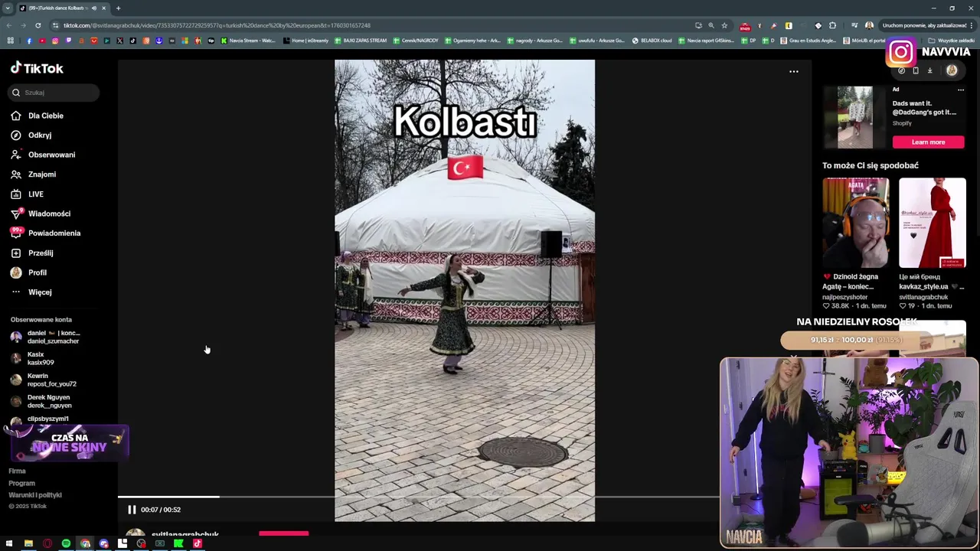Open the Cennik/NAGRODY bookmark

click(x=416, y=41)
